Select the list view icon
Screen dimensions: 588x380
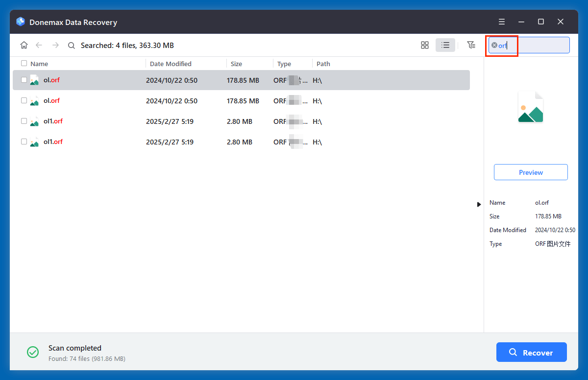445,45
